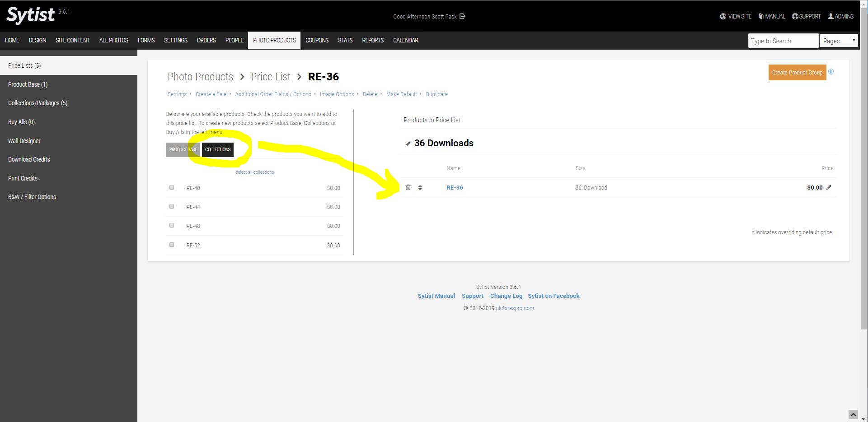Open B&W / Filter Options in the sidebar
This screenshot has width=868, height=422.
coord(32,197)
